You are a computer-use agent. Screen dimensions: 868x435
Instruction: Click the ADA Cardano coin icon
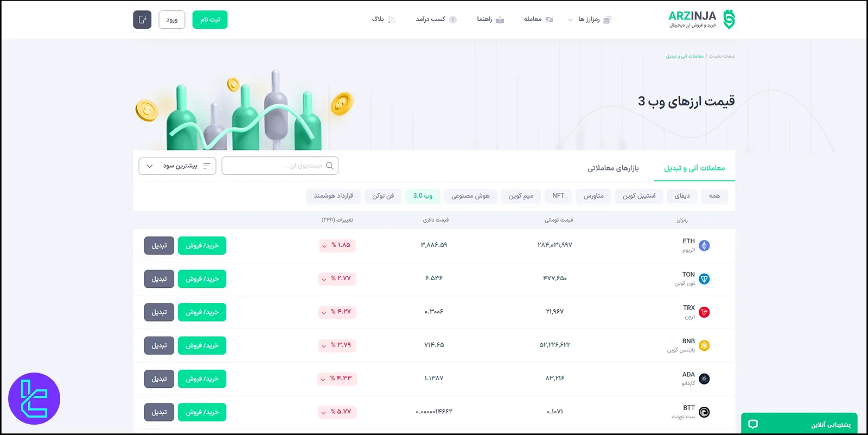tap(704, 379)
